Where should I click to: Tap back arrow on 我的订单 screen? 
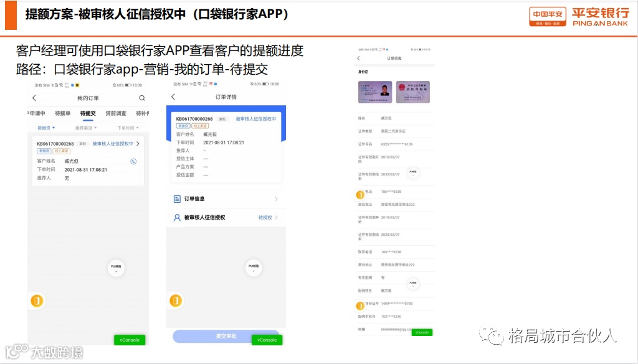coord(34,98)
